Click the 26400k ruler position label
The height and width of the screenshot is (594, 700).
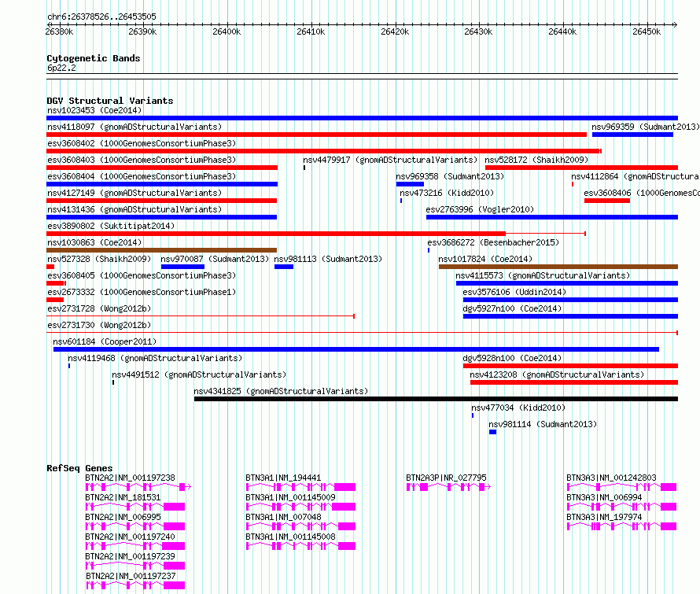coord(227,31)
